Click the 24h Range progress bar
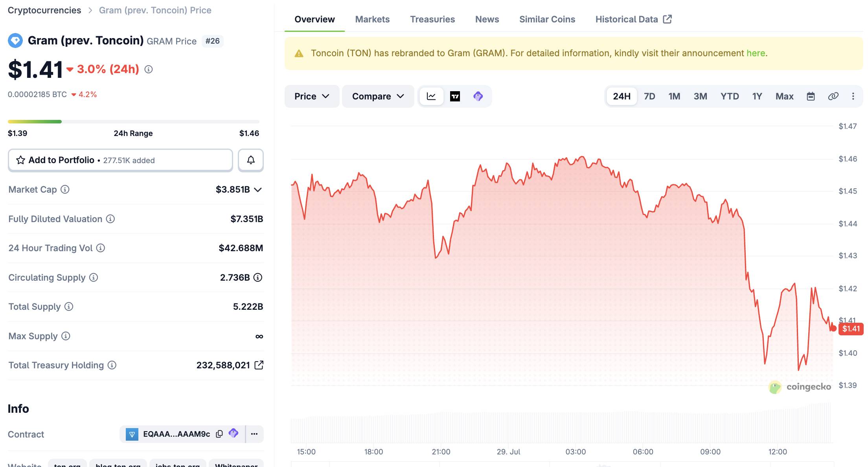Image resolution: width=868 pixels, height=467 pixels. point(134,122)
